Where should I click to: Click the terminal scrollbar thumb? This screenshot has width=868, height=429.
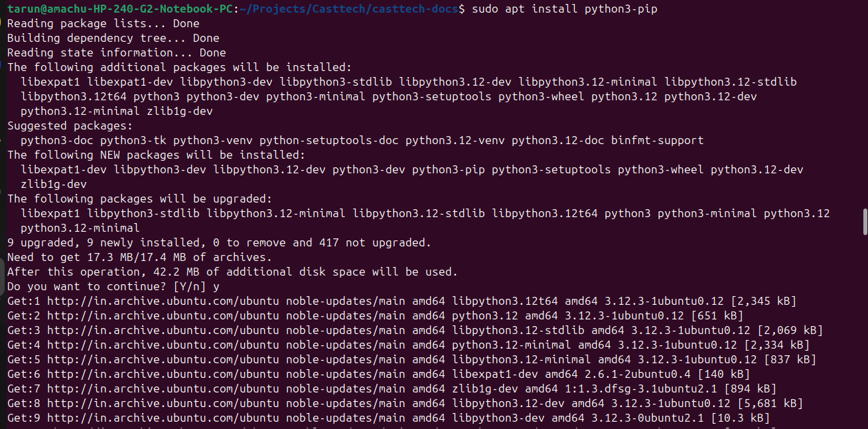pos(865,221)
